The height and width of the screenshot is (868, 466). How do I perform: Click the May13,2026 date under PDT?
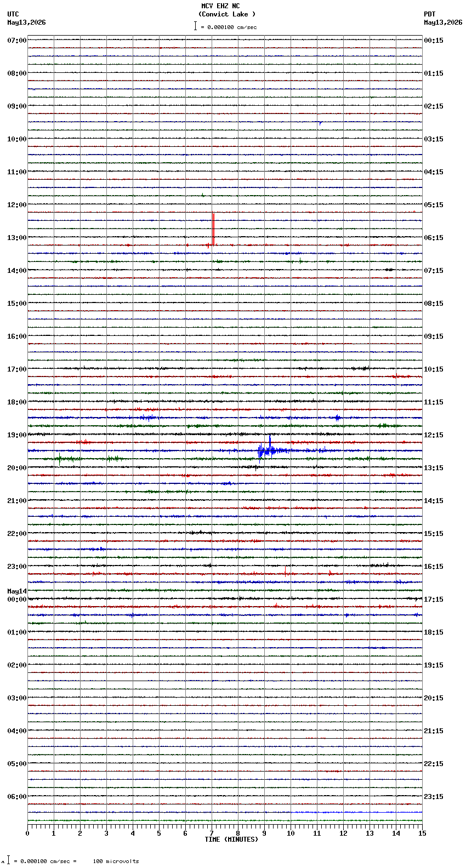443,22
